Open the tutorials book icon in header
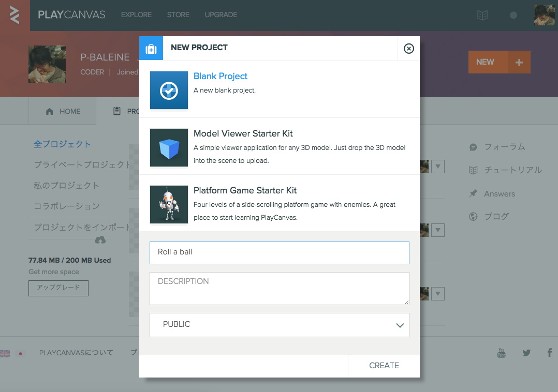 (482, 16)
